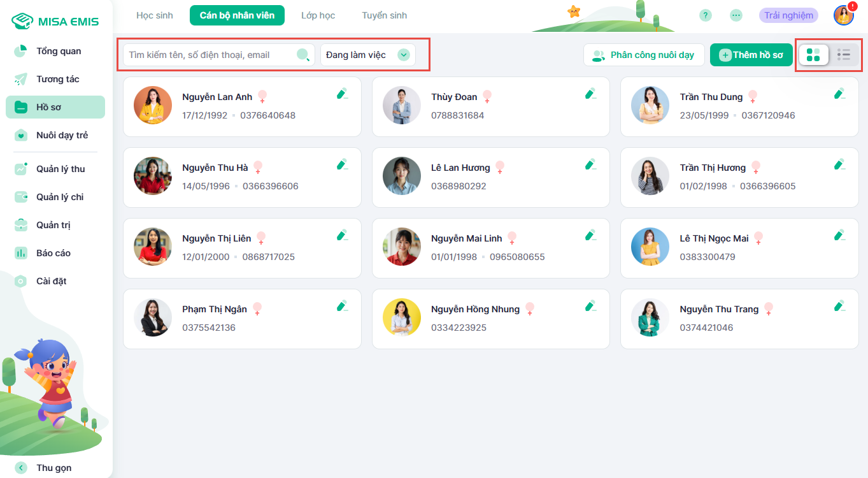Click the search magnifier icon

(303, 55)
